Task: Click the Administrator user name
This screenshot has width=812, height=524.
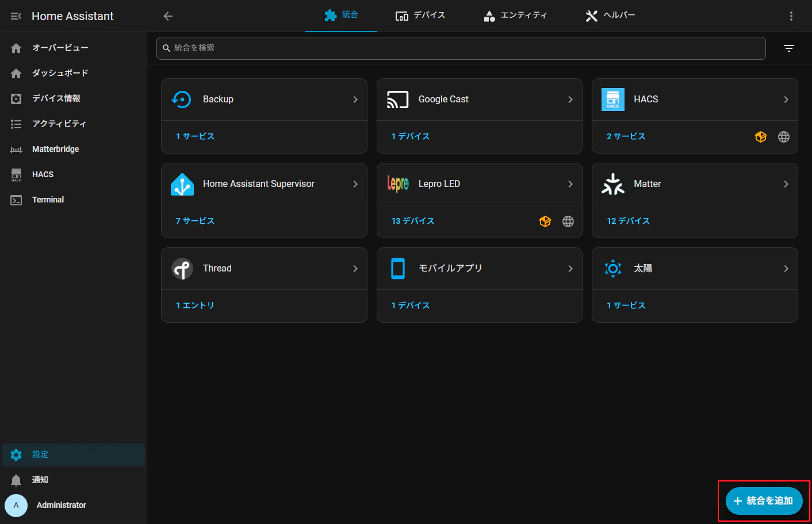Action: click(62, 506)
